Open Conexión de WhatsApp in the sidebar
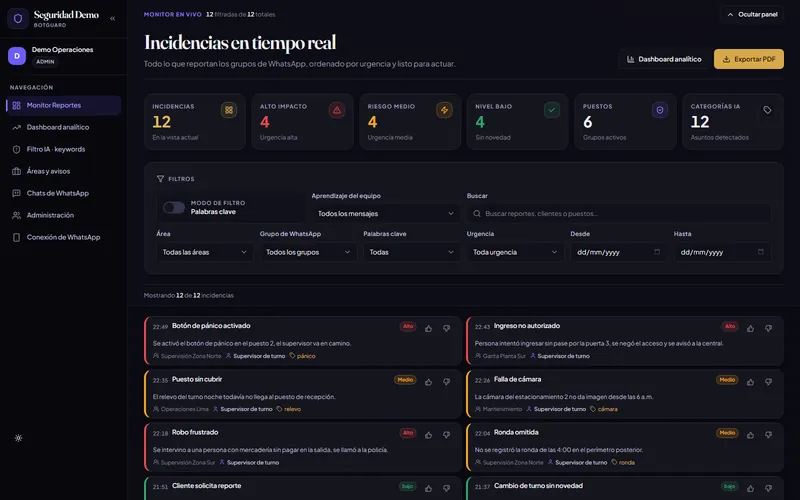Image resolution: width=800 pixels, height=500 pixels. pos(64,237)
